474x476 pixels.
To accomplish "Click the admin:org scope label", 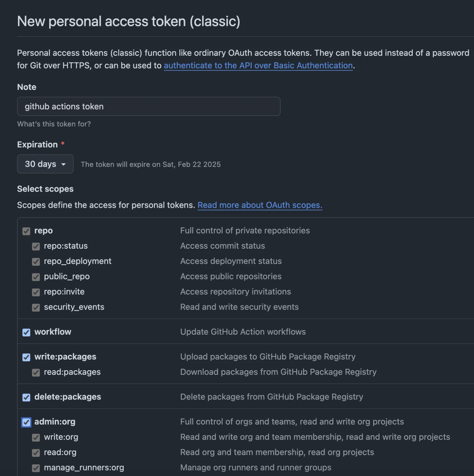I will pos(55,422).
